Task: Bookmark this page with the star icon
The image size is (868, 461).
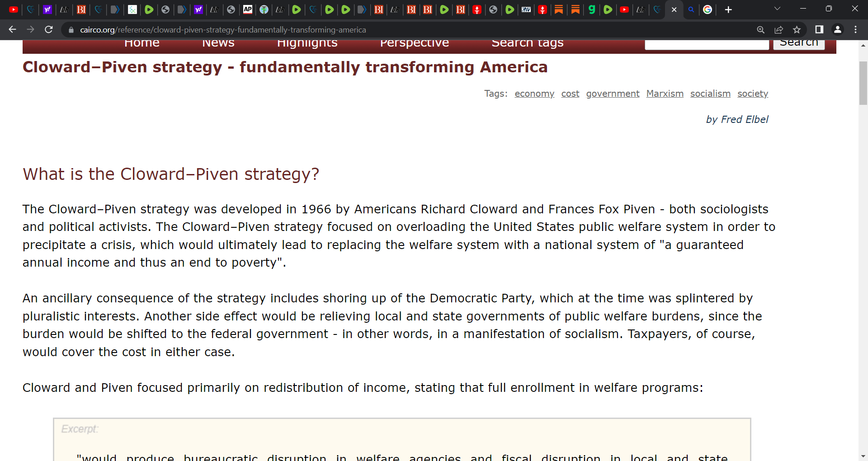Action: (x=797, y=29)
